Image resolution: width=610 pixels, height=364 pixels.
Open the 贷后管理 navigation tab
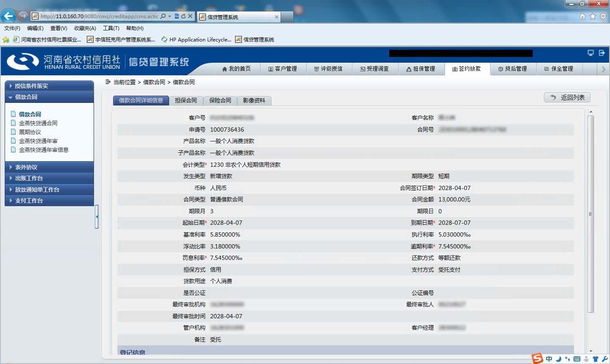513,69
